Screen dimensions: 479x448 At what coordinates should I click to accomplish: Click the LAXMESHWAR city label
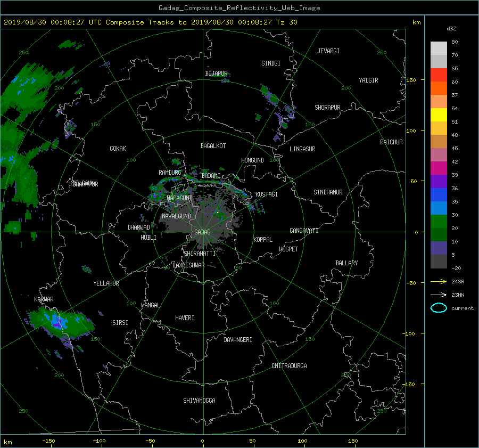[x=188, y=265]
